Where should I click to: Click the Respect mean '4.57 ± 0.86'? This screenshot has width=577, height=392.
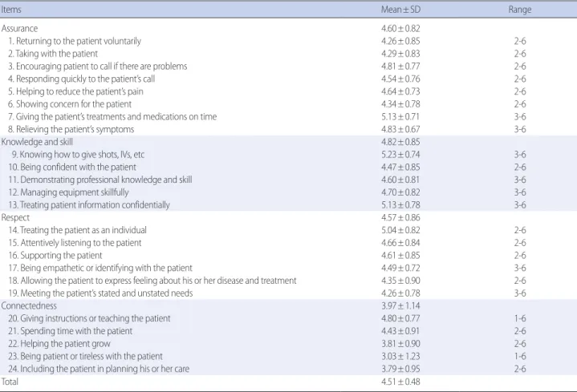400,218
